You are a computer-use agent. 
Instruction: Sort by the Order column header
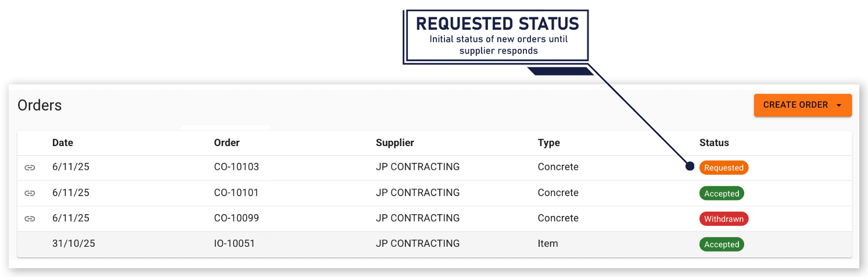pos(227,143)
